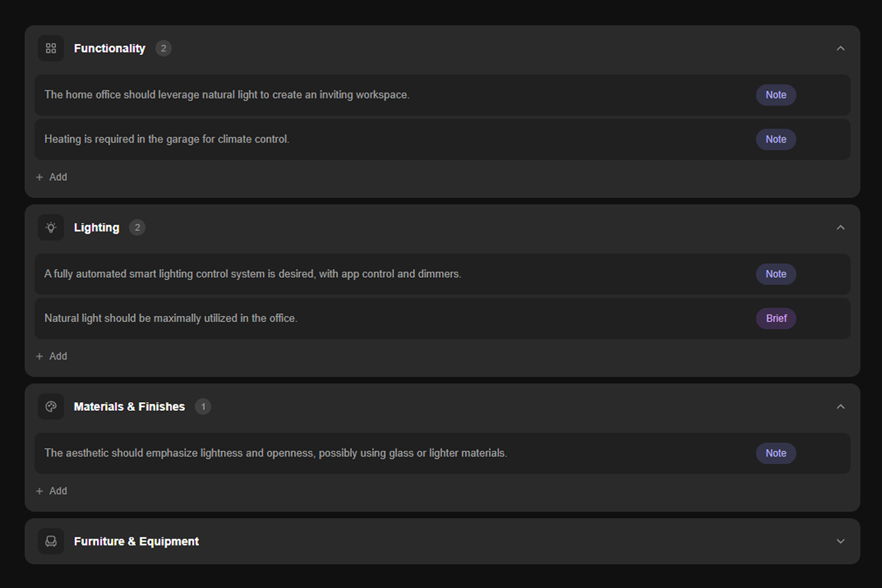Click the Lighting bulb icon
The height and width of the screenshot is (588, 882).
(51, 228)
